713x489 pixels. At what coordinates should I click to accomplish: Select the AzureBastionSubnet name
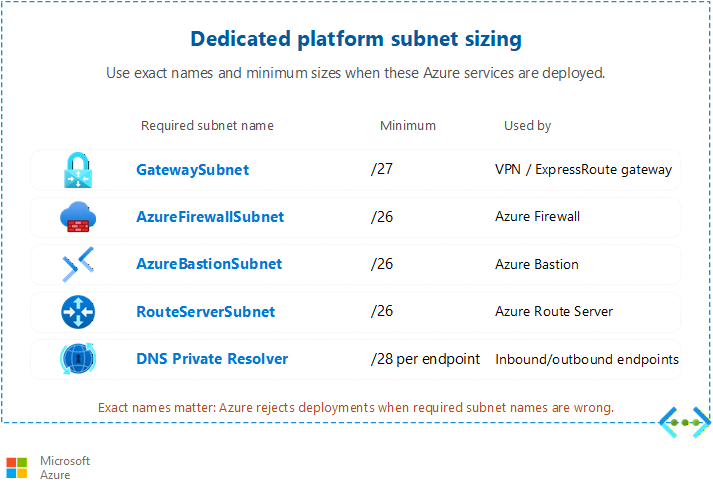[209, 264]
